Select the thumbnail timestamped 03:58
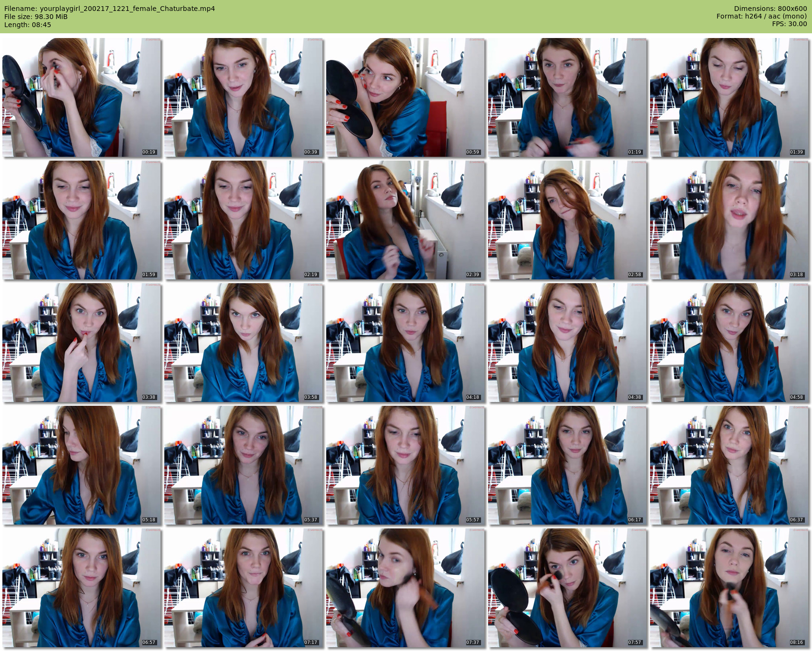 tap(244, 343)
